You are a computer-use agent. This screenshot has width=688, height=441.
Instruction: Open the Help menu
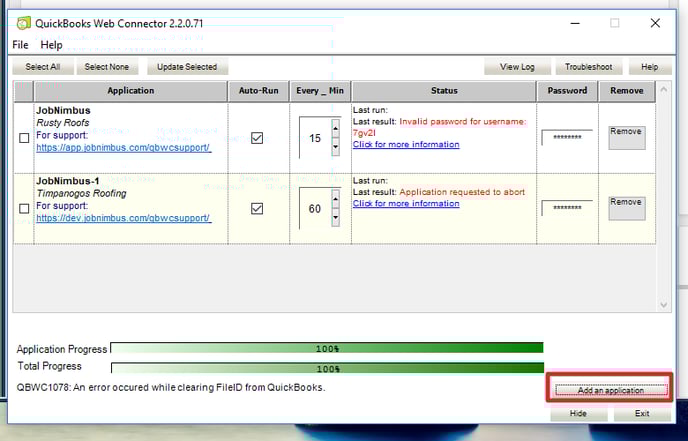click(x=51, y=45)
